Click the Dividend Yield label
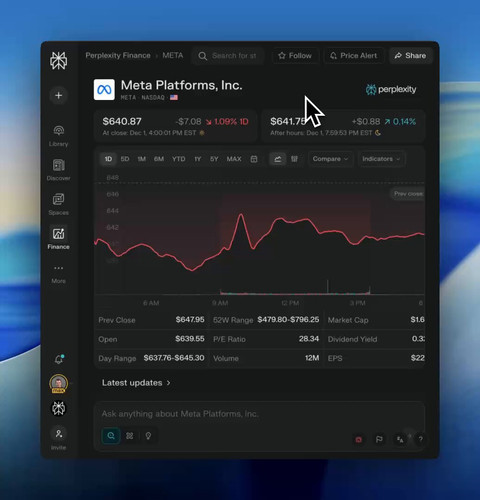This screenshot has width=480, height=500. click(x=352, y=339)
